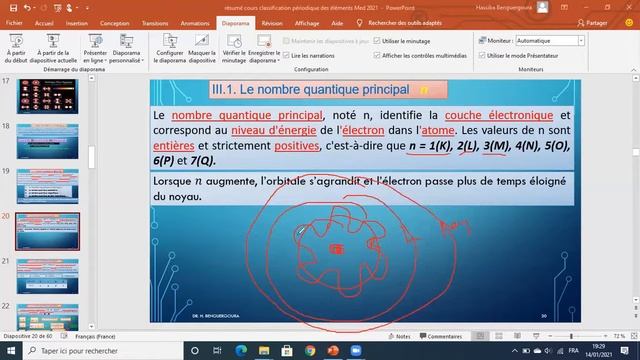Switch to Normal view icon
Image resolution: width=640 pixels, height=360 pixels.
tap(480, 336)
